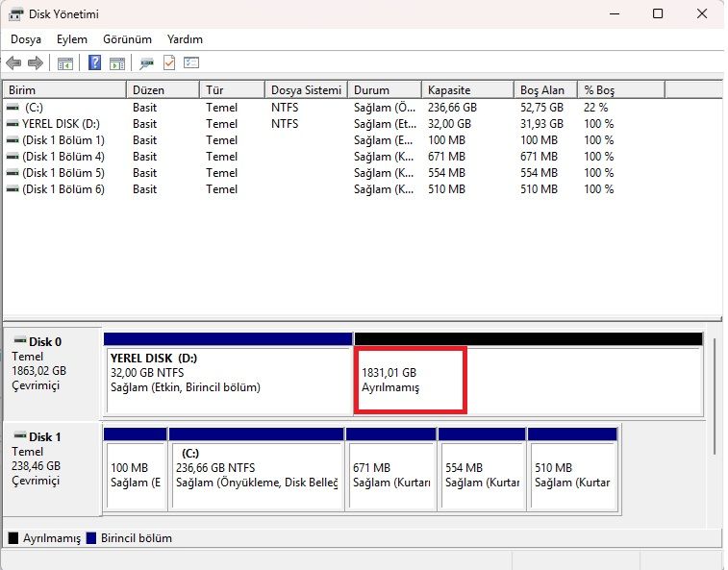Click the Back arrow toolbar icon

click(x=13, y=62)
